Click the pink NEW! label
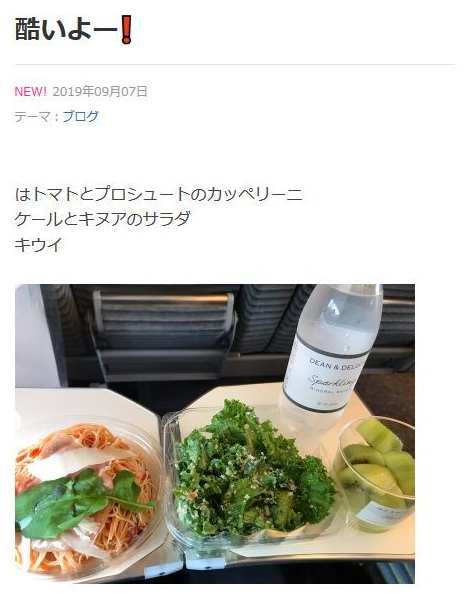Image resolution: width=471 pixels, height=601 pixels. [x=30, y=92]
